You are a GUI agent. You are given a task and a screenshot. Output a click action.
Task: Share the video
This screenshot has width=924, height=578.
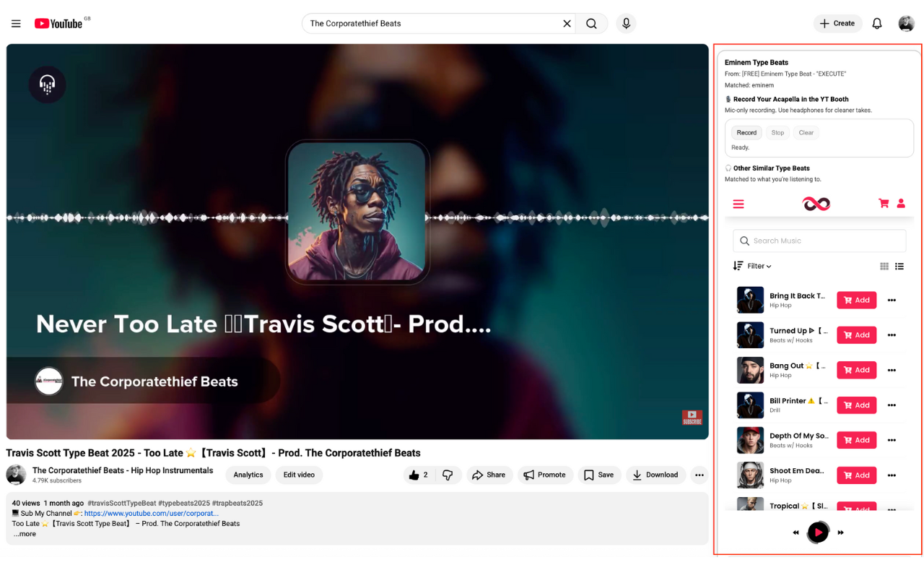pyautogui.click(x=489, y=475)
